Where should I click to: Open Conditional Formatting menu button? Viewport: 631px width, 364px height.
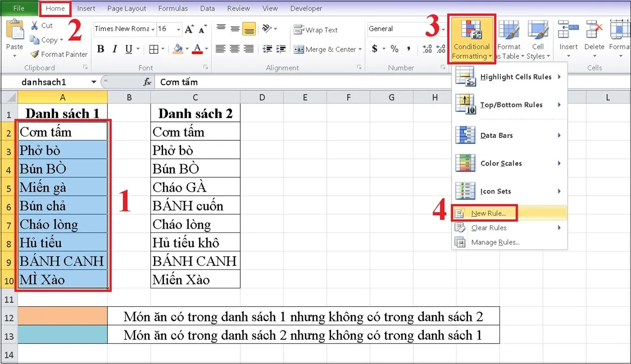click(471, 40)
